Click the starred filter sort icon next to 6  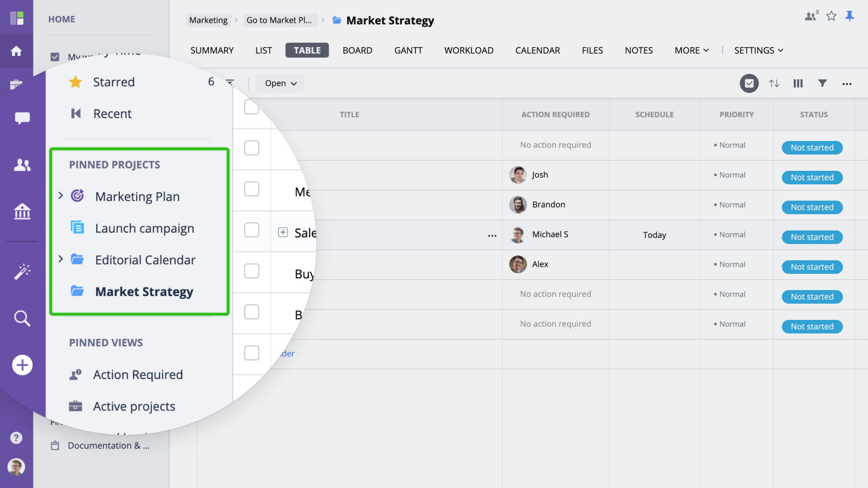[x=230, y=82]
